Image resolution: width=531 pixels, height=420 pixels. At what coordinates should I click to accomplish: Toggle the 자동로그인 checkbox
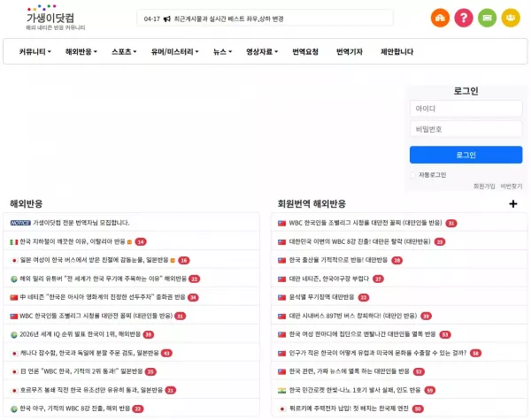(412, 175)
